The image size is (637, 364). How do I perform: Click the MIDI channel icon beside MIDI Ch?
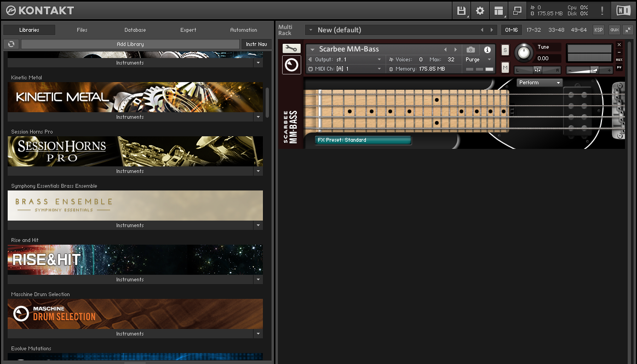click(x=311, y=69)
